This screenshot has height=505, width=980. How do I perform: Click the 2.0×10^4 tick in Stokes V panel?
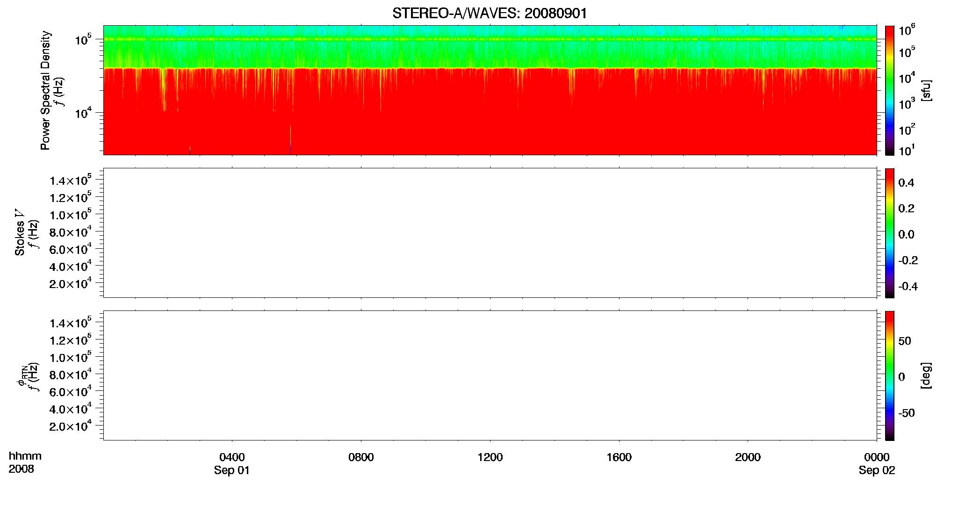[71, 283]
